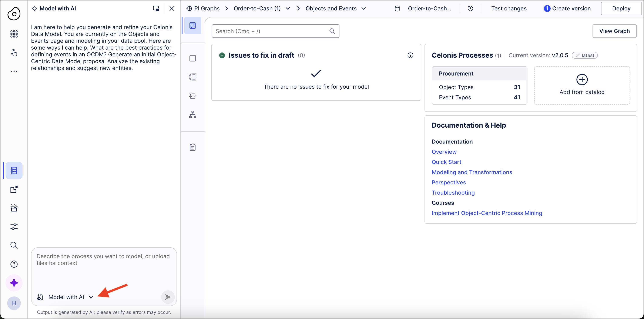Click the Model with AI panel title
Viewport: 644px width, 319px height.
(57, 9)
